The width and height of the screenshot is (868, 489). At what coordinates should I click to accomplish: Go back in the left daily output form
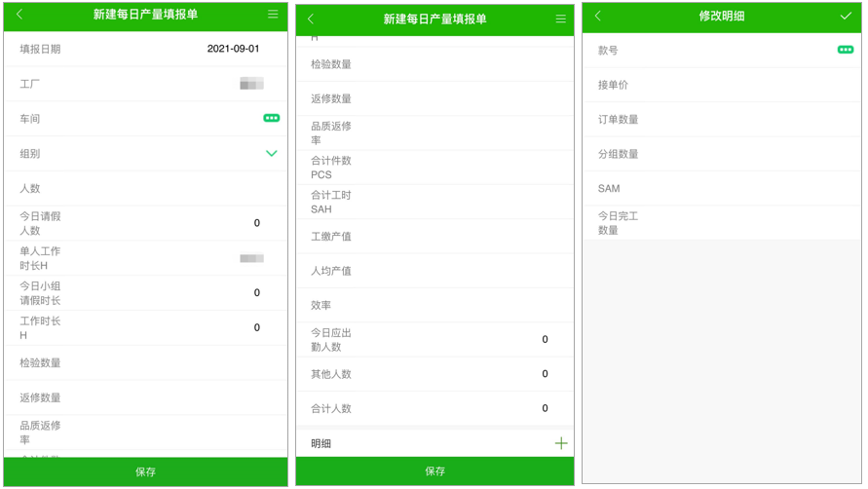click(19, 15)
